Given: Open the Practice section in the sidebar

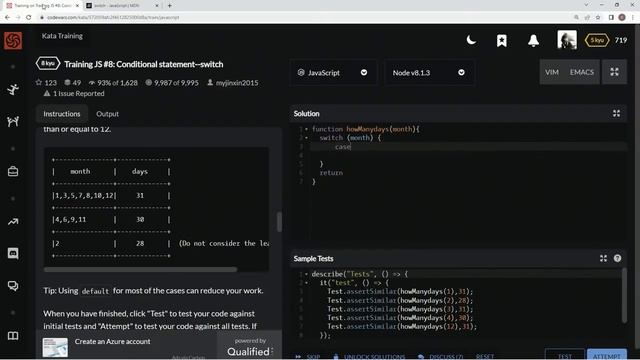Looking at the screenshot, I should pyautogui.click(x=13, y=89).
